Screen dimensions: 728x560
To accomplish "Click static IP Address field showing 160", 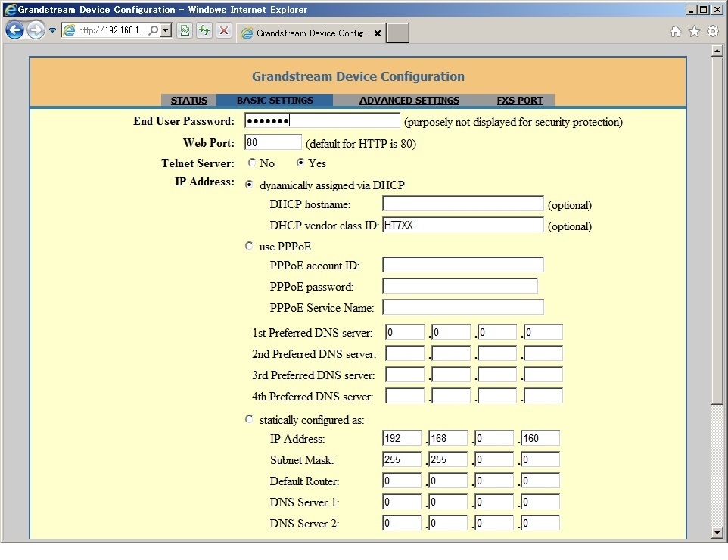I will tap(540, 438).
